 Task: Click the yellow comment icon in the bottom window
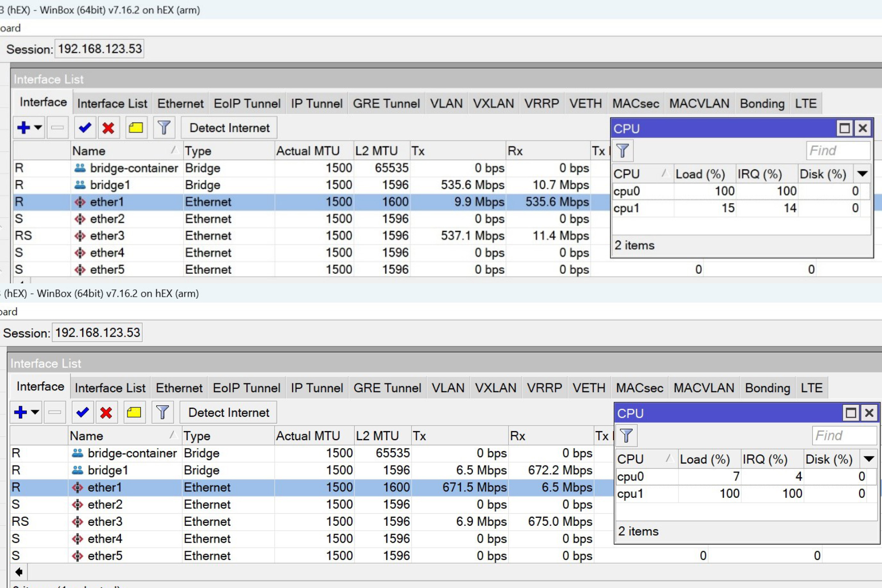[134, 412]
